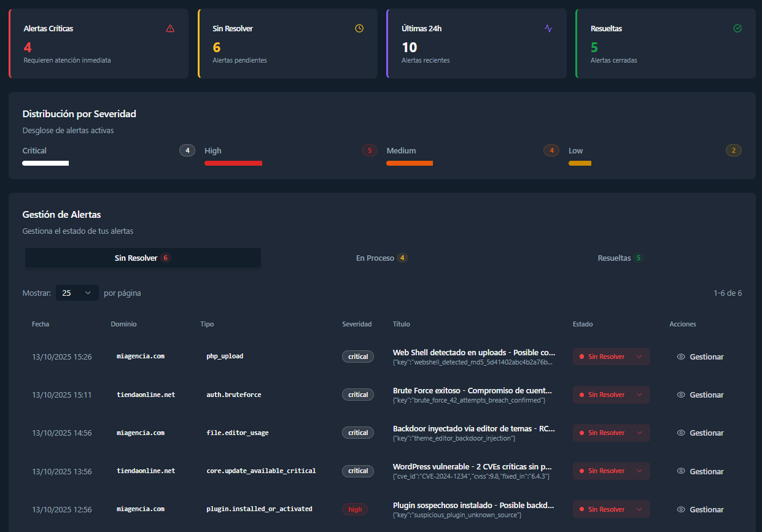Screen dimensions: 762x532
Task: Click the Dominio column header
Action: pyautogui.click(x=123, y=324)
